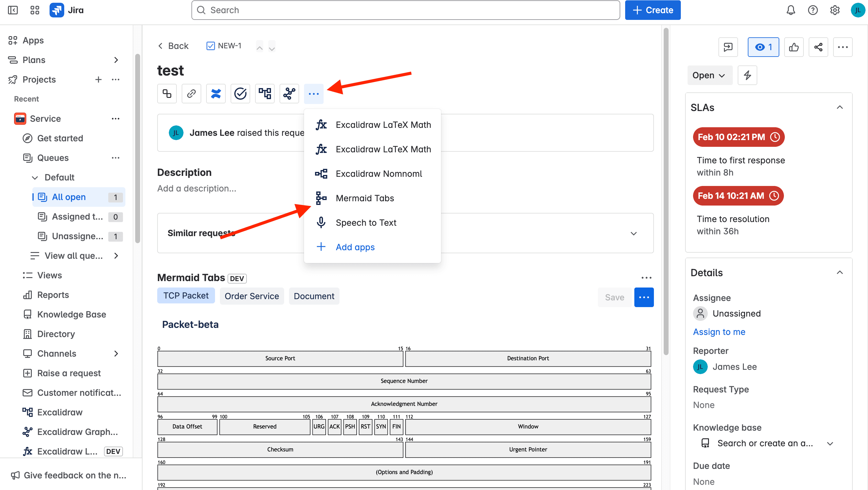Expand the Channels sidebar item
Screen dimensions: 868x490
(x=116, y=354)
